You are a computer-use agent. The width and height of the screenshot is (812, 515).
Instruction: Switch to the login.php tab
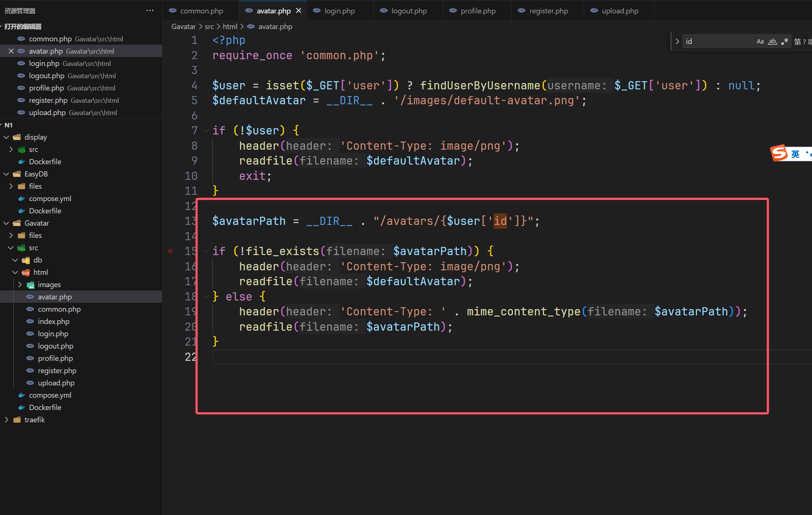click(340, 11)
